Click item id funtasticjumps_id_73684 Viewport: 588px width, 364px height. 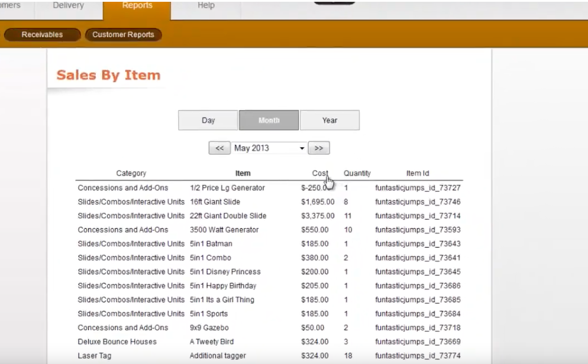[x=418, y=313]
